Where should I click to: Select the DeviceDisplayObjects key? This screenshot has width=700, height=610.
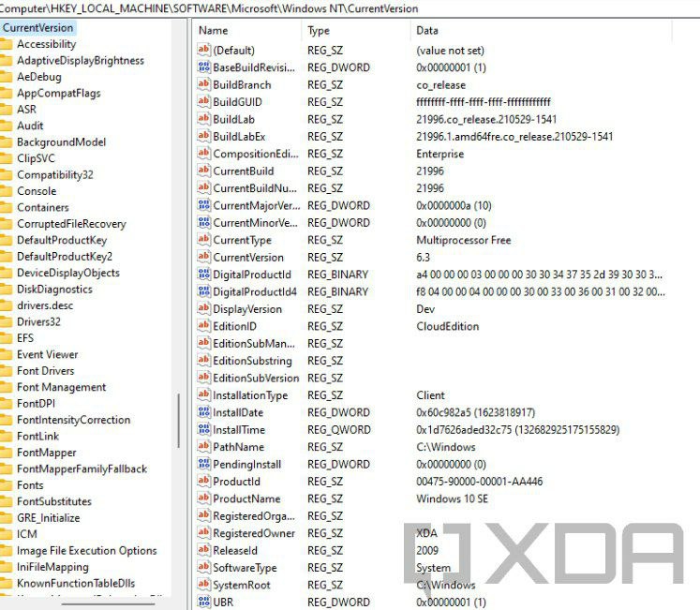point(67,273)
